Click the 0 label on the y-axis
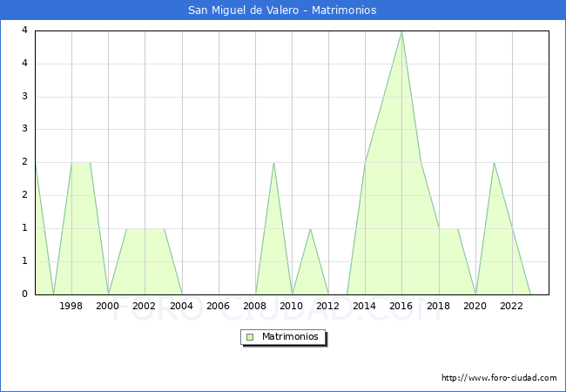The height and width of the screenshot is (392, 566). (25, 294)
